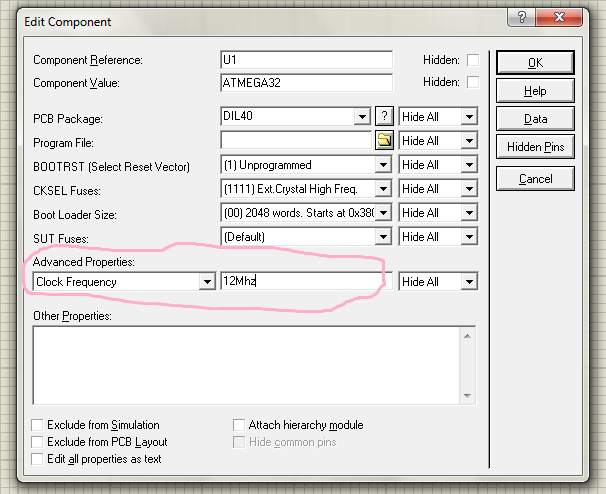The height and width of the screenshot is (494, 606).
Task: Click the Help button
Action: pyautogui.click(x=535, y=91)
